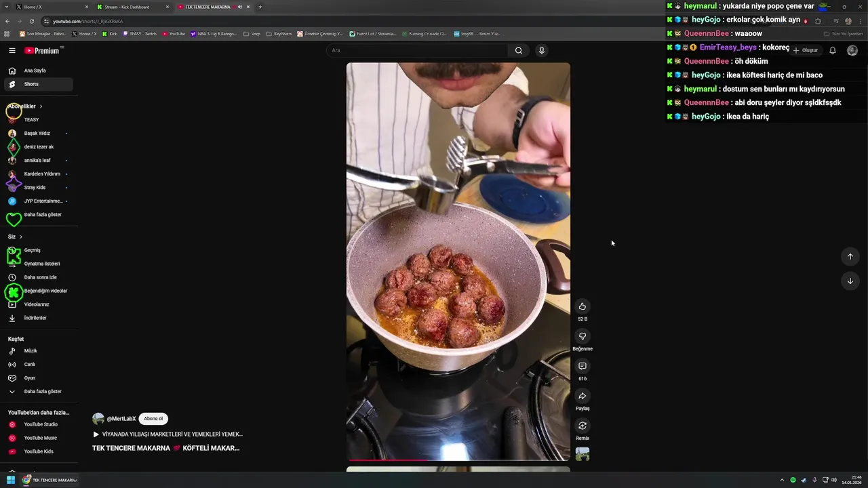Screen dimensions: 868x488
Task: Open Daha sonra izle watch later list
Action: 39,277
